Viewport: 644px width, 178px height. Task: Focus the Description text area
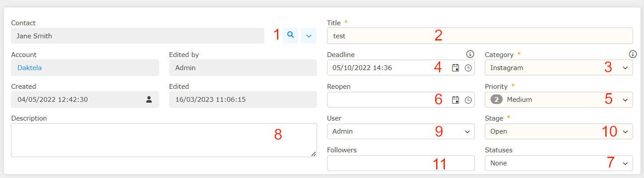163,140
